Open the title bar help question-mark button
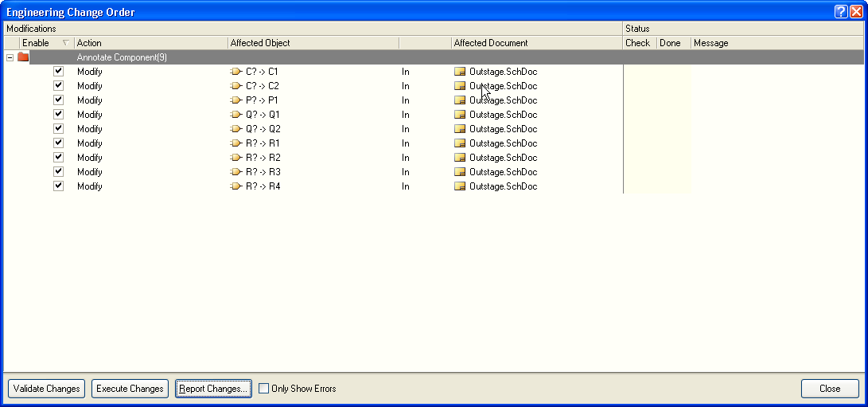 point(841,12)
